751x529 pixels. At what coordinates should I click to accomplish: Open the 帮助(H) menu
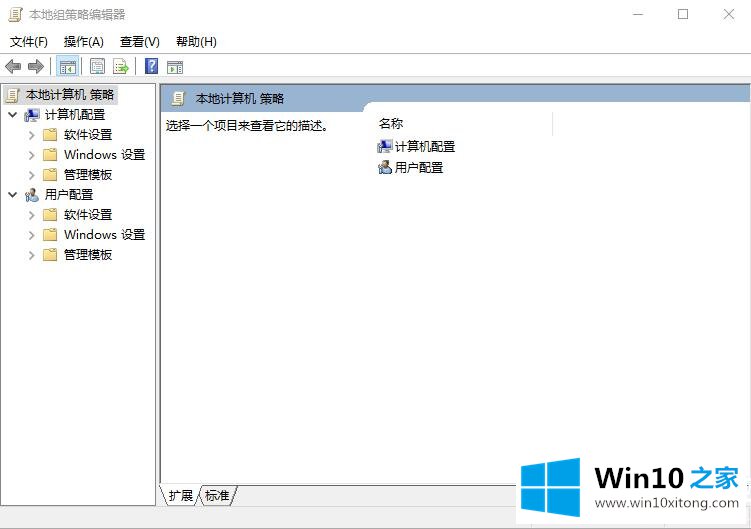196,42
